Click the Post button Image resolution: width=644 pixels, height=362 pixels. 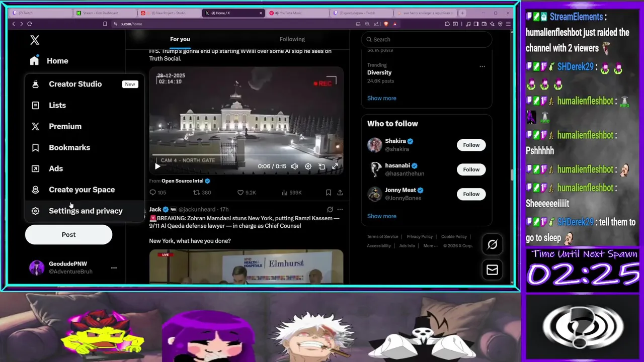coord(68,234)
